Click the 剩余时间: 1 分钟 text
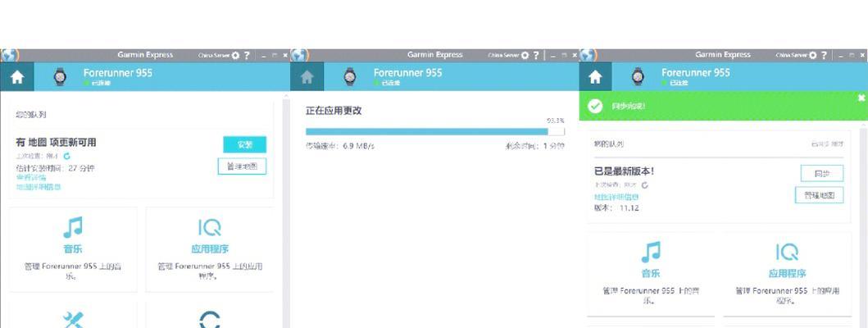Viewport: 868px width, 328px height. [534, 146]
